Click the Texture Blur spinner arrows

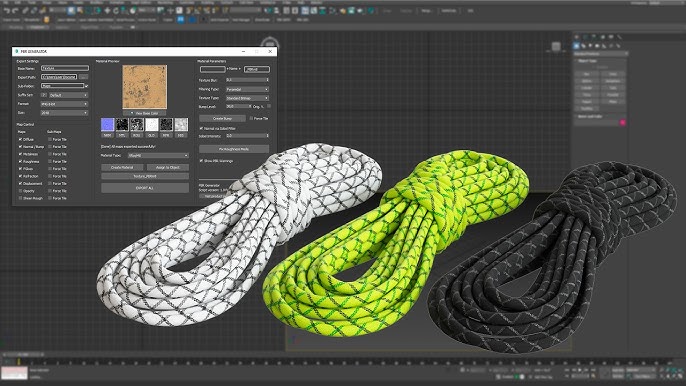coord(267,80)
